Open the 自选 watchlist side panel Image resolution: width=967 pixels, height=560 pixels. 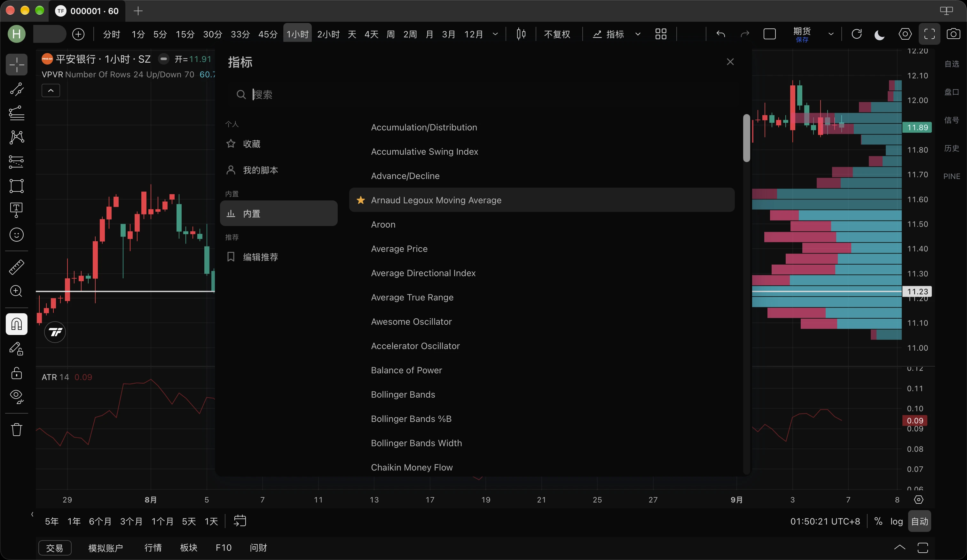click(x=952, y=64)
